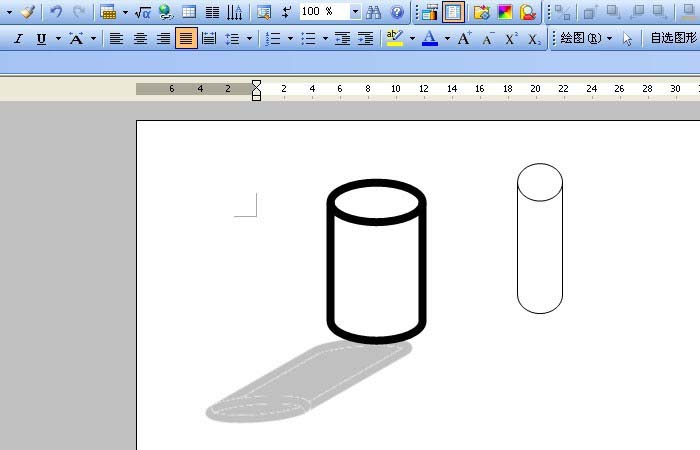
Task: Expand the font color dropdown arrow
Action: [x=447, y=39]
